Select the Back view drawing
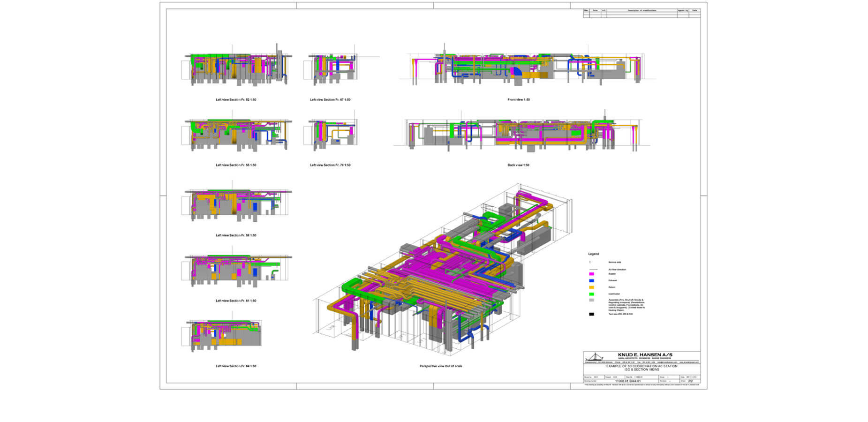This screenshot has width=868, height=422. (521, 132)
